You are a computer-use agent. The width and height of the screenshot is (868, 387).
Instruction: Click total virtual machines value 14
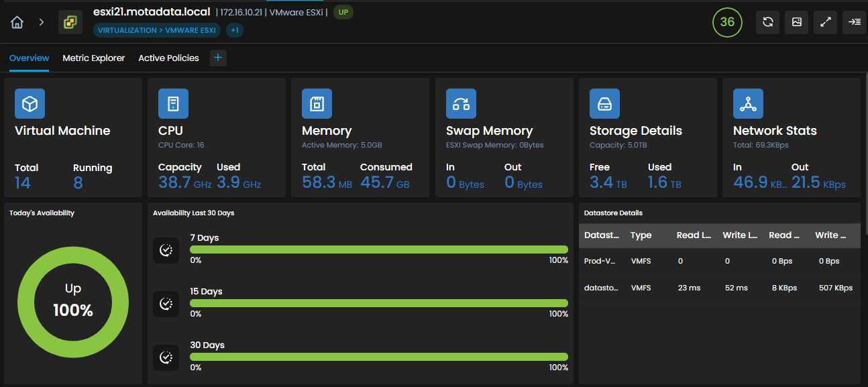(x=23, y=182)
